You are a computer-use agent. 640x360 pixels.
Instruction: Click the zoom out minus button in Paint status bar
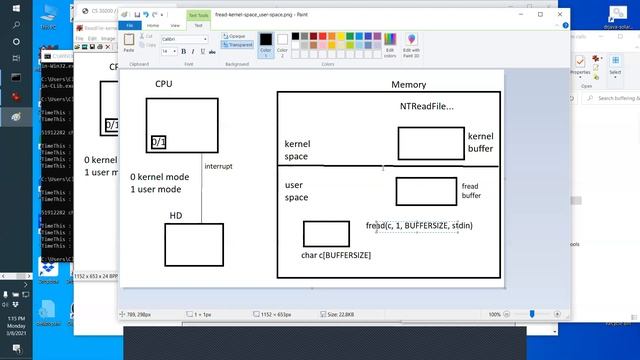tap(507, 314)
